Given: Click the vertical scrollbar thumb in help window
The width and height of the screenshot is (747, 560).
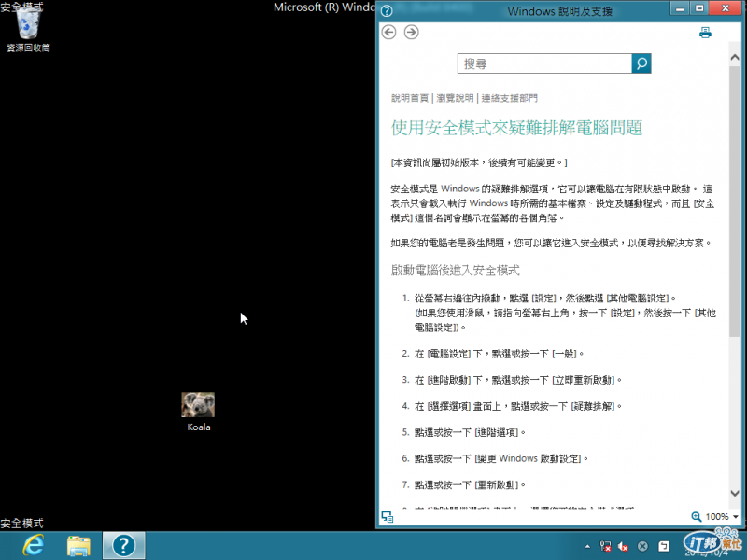Looking at the screenshot, I should pyautogui.click(x=735, y=201).
